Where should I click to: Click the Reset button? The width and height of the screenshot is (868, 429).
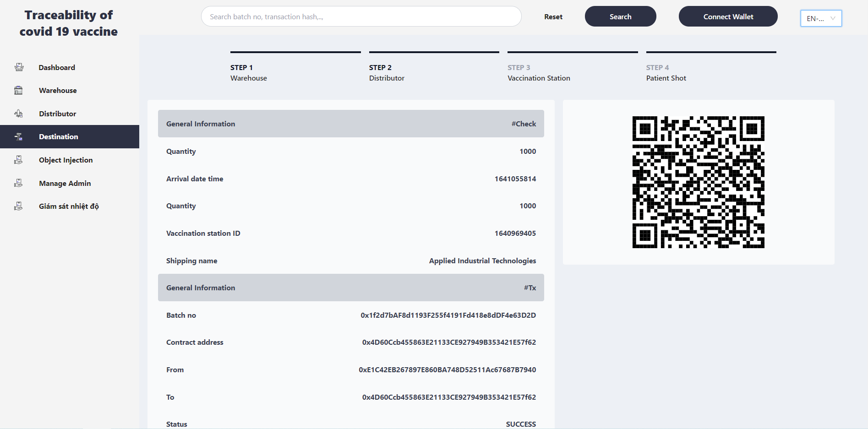tap(553, 16)
